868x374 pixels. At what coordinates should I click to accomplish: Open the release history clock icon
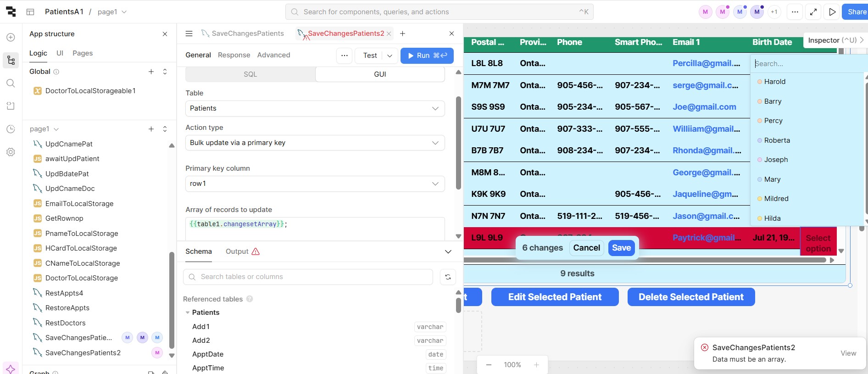coord(11,129)
